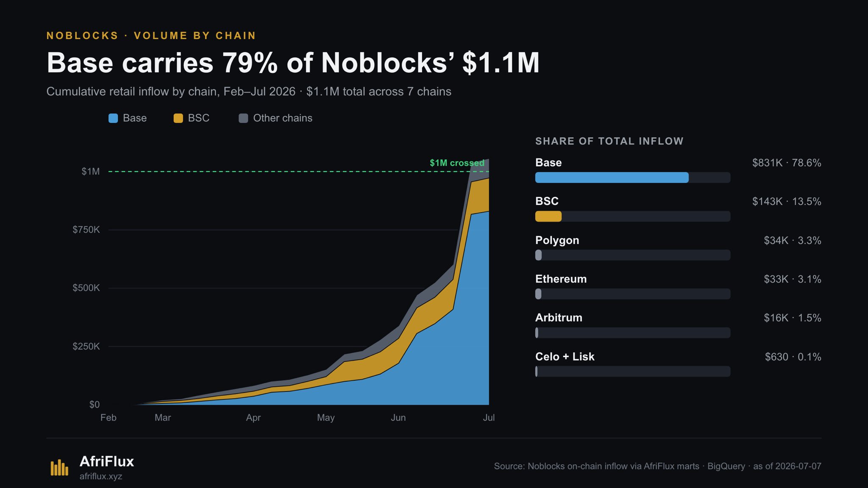This screenshot has width=868, height=488.
Task: Click the 'Base' row name in share list
Action: 548,163
